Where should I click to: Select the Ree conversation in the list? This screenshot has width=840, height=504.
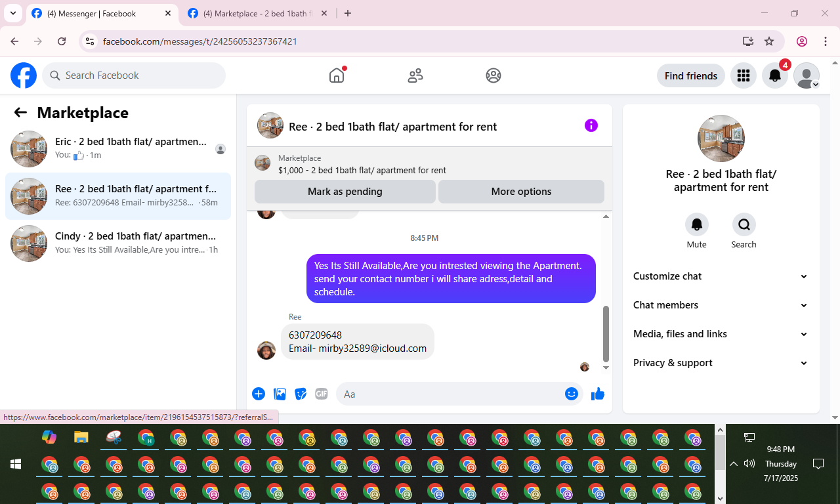point(118,196)
